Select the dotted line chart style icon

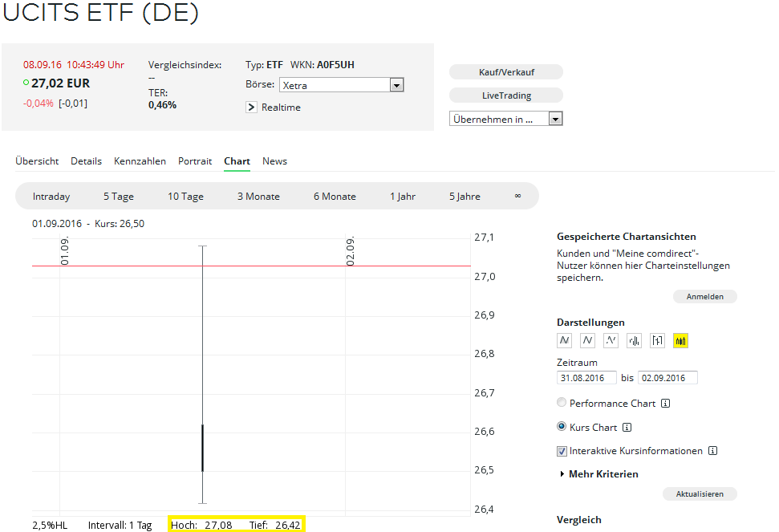click(x=611, y=341)
